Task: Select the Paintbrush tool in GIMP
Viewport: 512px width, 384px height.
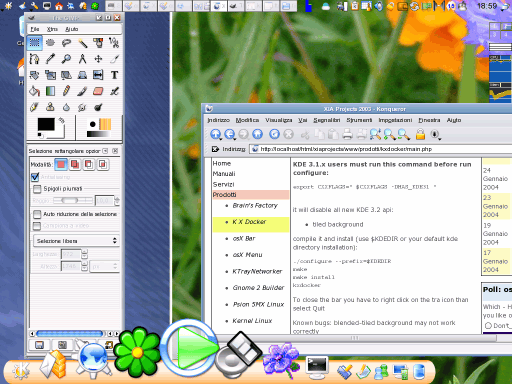Action: [x=82, y=91]
